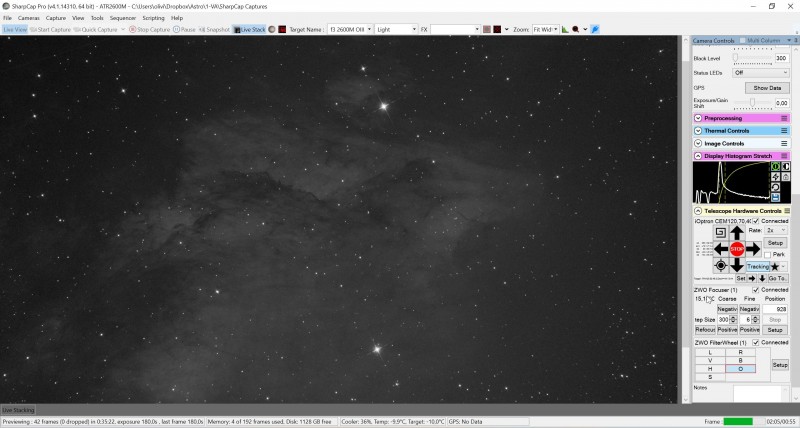
Task: Click the histogram save floppy disk icon
Action: [776, 197]
